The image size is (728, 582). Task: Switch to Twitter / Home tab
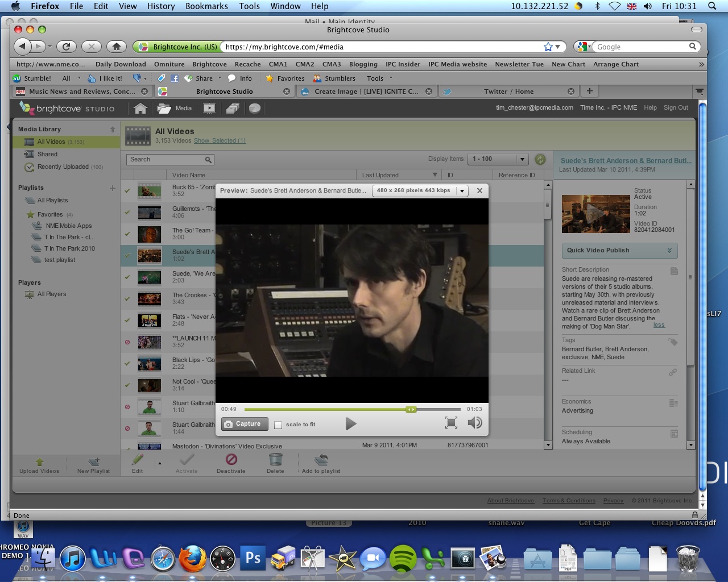(x=508, y=91)
